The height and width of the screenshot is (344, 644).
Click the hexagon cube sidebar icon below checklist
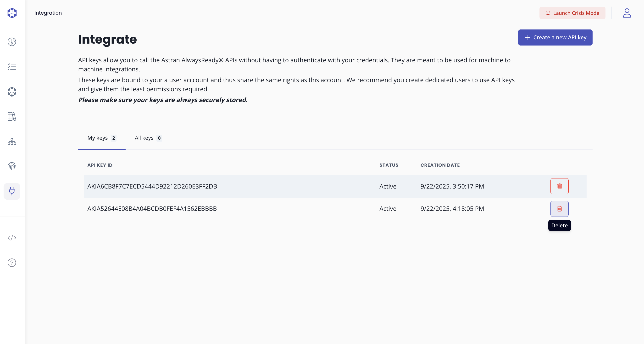[x=12, y=92]
